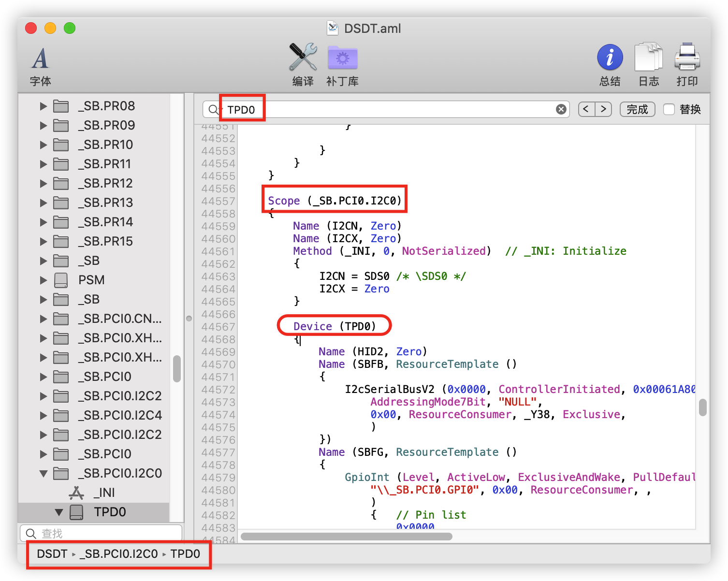Screen dimensions: 728x581
Task: Click the search field containing TPD0
Action: tap(386, 109)
